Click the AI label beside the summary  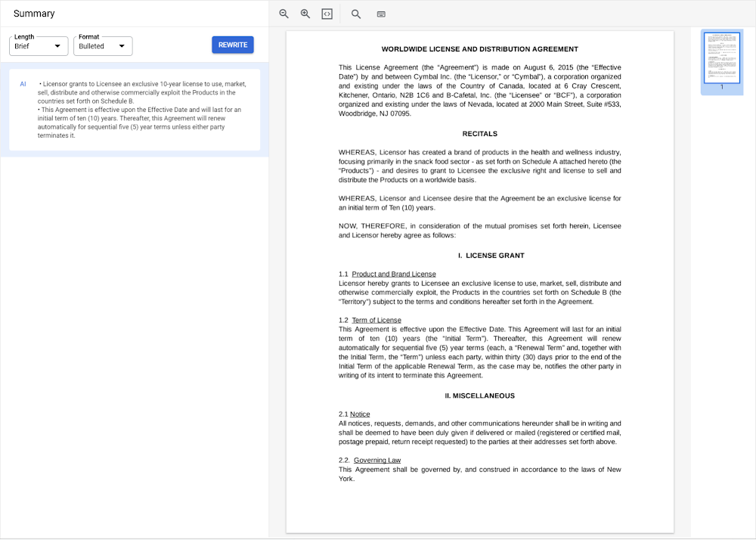(23, 84)
